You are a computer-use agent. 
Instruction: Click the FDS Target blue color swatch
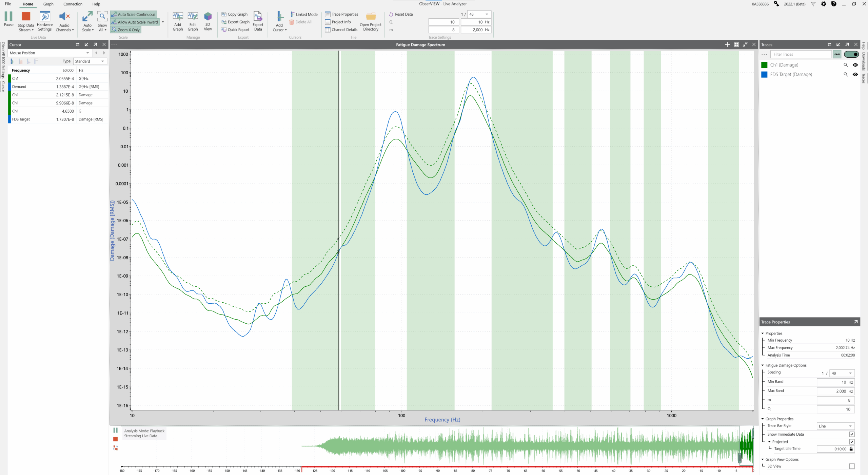(x=764, y=74)
